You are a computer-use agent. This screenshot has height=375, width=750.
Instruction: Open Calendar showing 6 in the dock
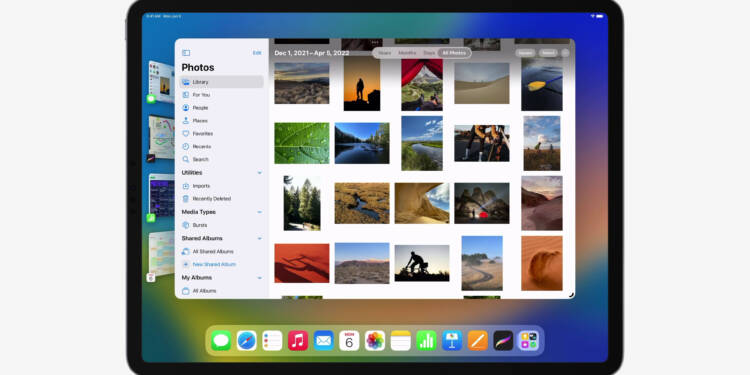tap(349, 341)
